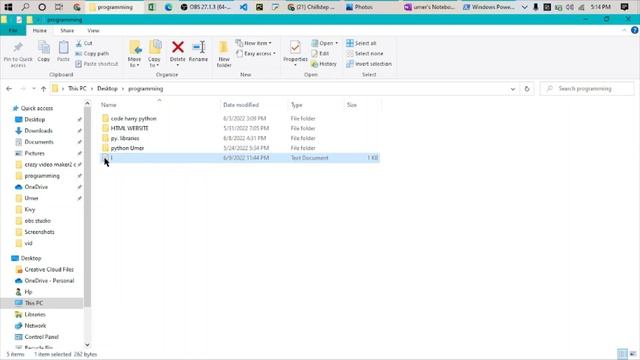Sort by Type column header
The image size is (640, 360).
point(296,105)
